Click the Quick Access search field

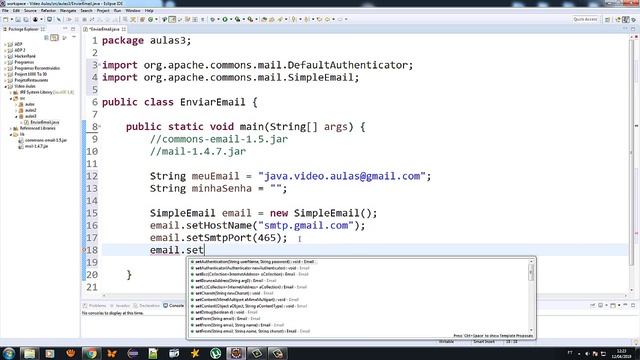585,19
